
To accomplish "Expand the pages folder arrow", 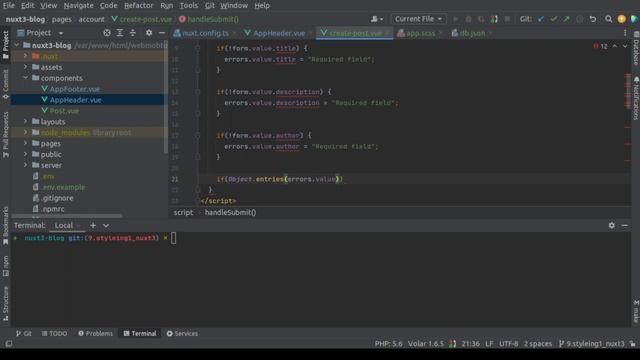I will coord(25,143).
